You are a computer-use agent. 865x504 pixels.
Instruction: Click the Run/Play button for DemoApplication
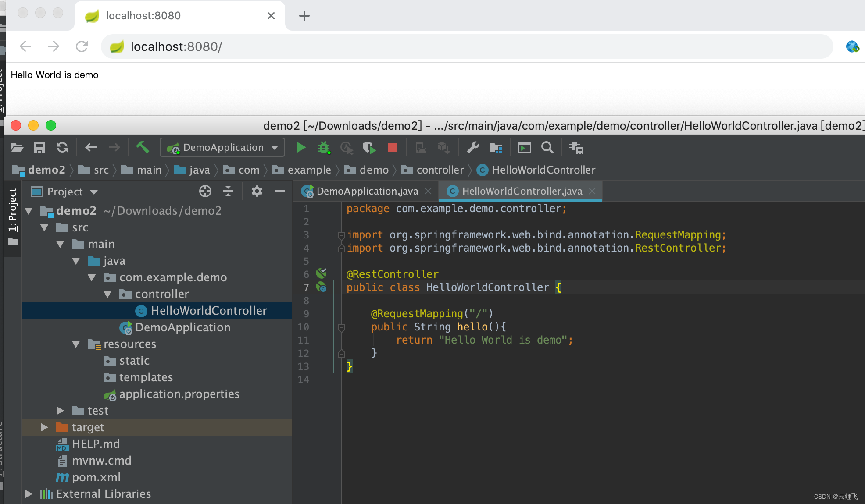click(x=301, y=147)
